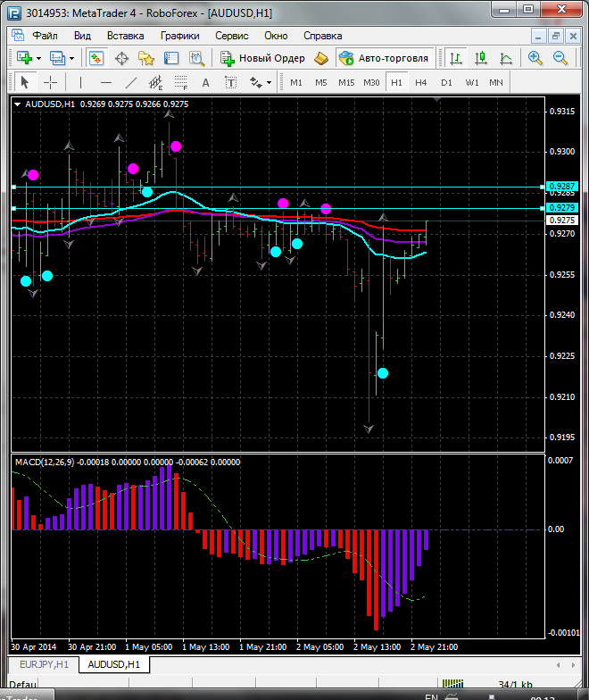Switch chart to candlestick mode
589x700 pixels.
[x=481, y=58]
